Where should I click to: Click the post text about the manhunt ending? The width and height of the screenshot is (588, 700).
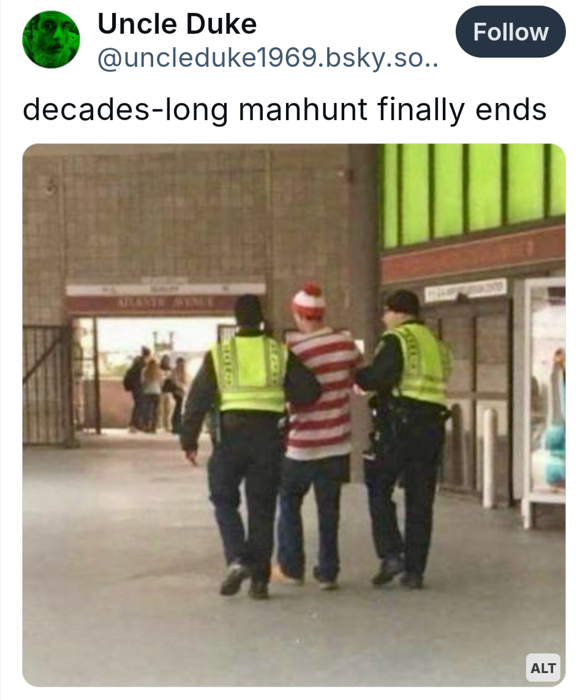coord(284,110)
